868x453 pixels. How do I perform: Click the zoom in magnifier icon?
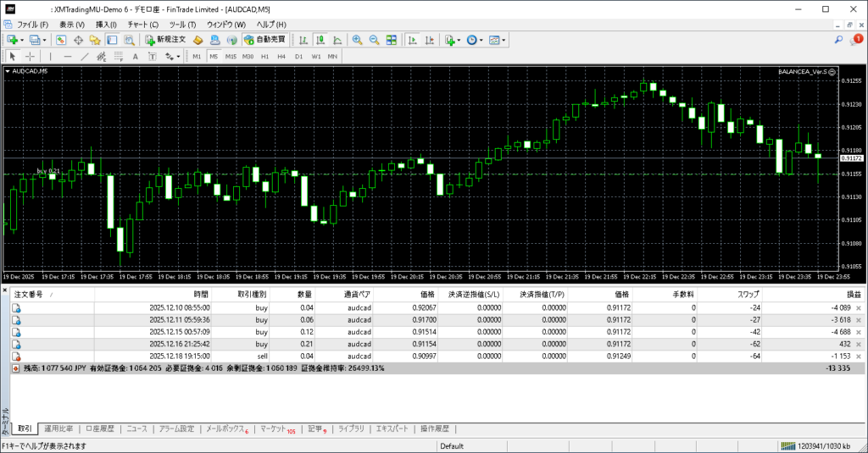click(x=358, y=40)
